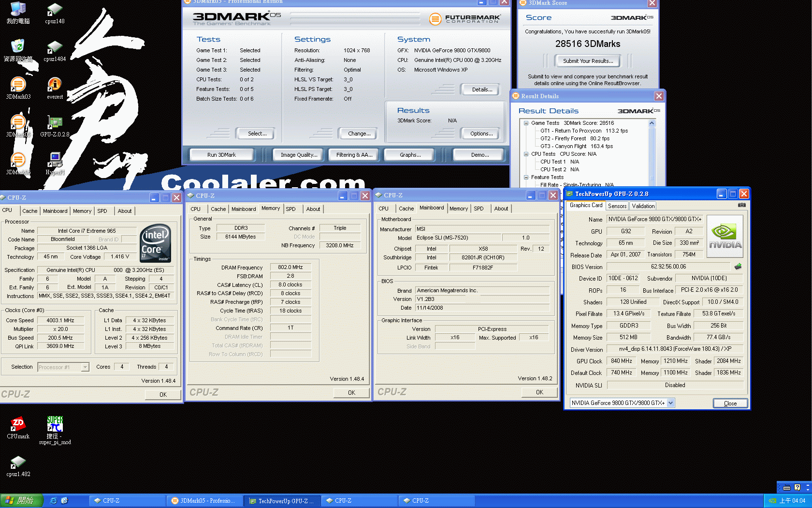This screenshot has width=812, height=508.
Task: Open the GPU-Z.0.2.8 desktop shortcut
Action: click(x=55, y=123)
